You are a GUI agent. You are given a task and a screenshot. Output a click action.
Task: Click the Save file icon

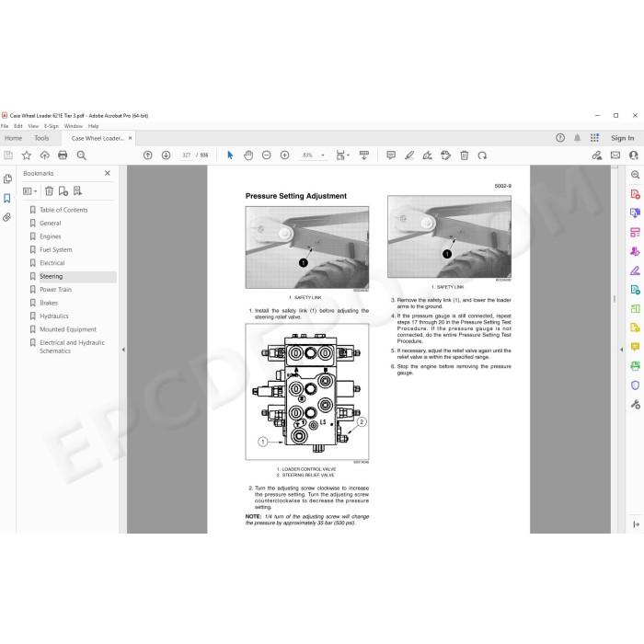tap(8, 155)
